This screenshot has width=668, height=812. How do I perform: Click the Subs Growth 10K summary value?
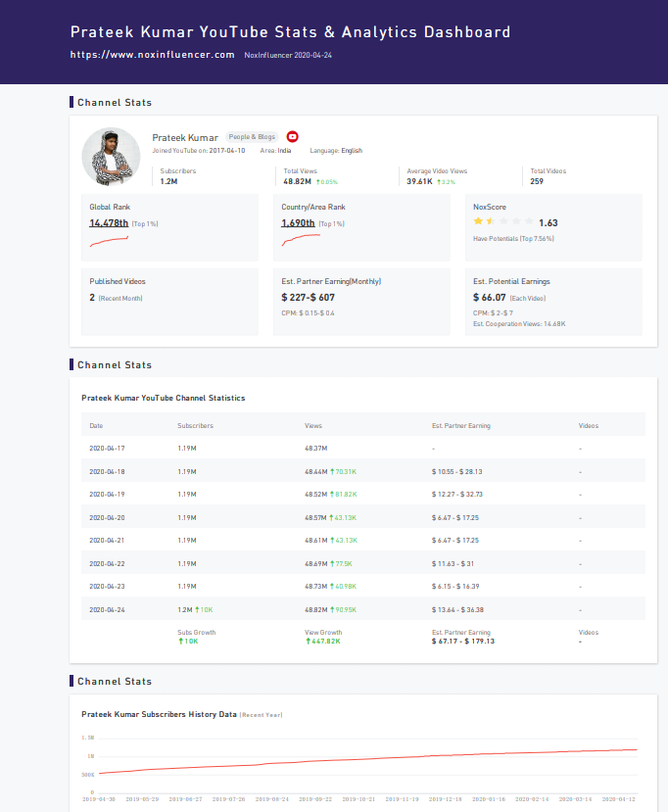188,642
